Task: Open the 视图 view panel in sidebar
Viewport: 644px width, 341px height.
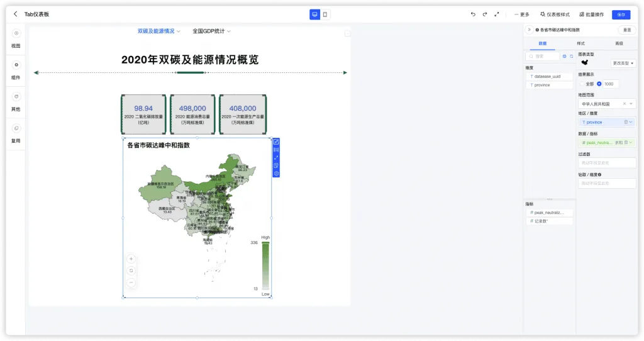Action: (16, 39)
